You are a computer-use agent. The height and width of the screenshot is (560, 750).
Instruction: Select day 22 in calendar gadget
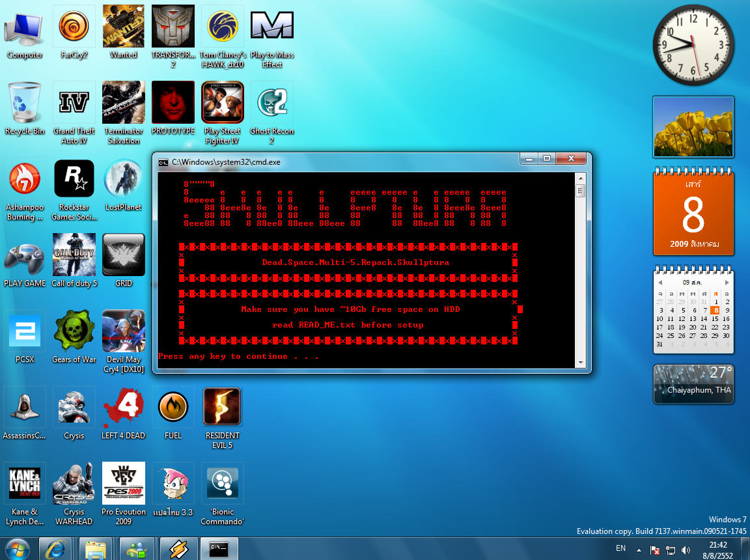pyautogui.click(x=715, y=327)
